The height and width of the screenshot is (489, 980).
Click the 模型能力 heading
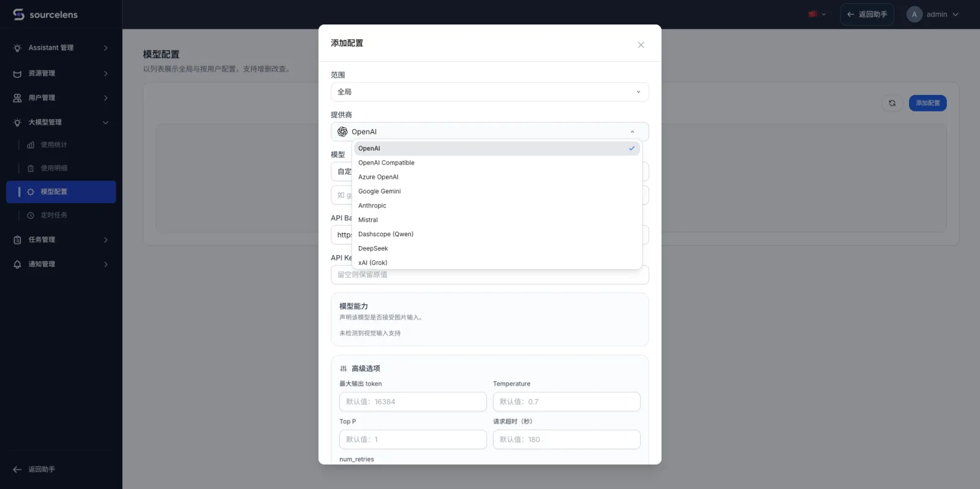tap(353, 306)
